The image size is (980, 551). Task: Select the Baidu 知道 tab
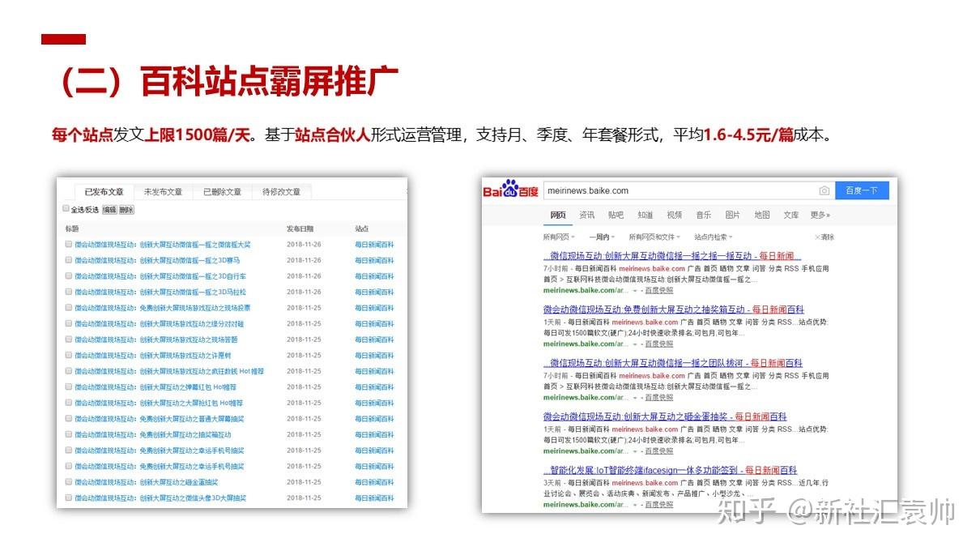[x=645, y=215]
